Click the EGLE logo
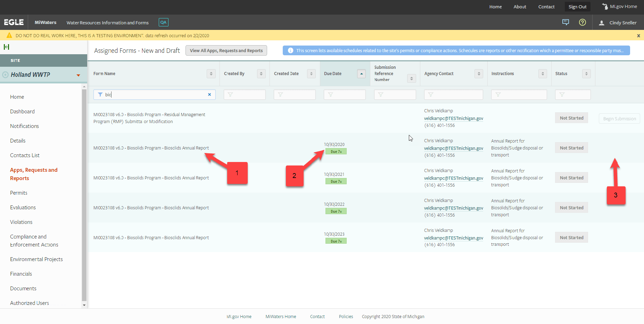The width and height of the screenshot is (644, 324). tap(14, 22)
